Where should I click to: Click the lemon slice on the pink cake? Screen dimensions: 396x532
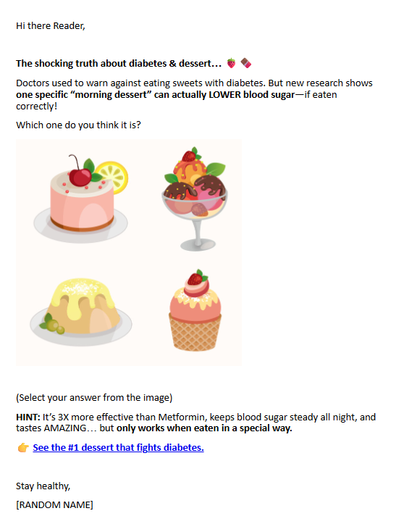(114, 176)
